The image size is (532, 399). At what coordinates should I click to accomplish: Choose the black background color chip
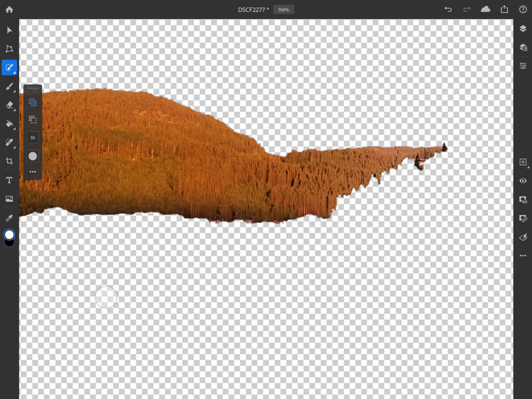pyautogui.click(x=9, y=244)
